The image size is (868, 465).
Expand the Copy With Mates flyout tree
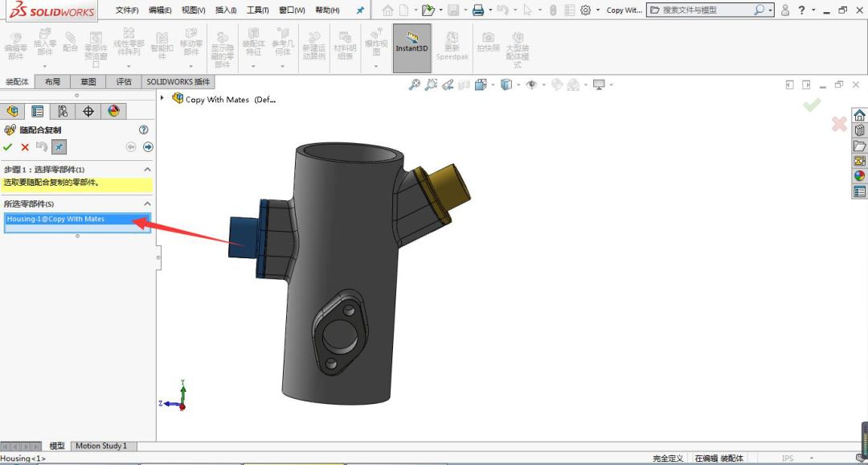(162, 98)
